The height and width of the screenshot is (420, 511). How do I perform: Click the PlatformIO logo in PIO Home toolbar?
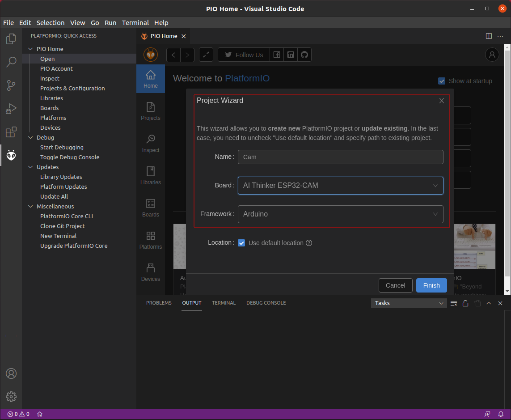pos(151,55)
